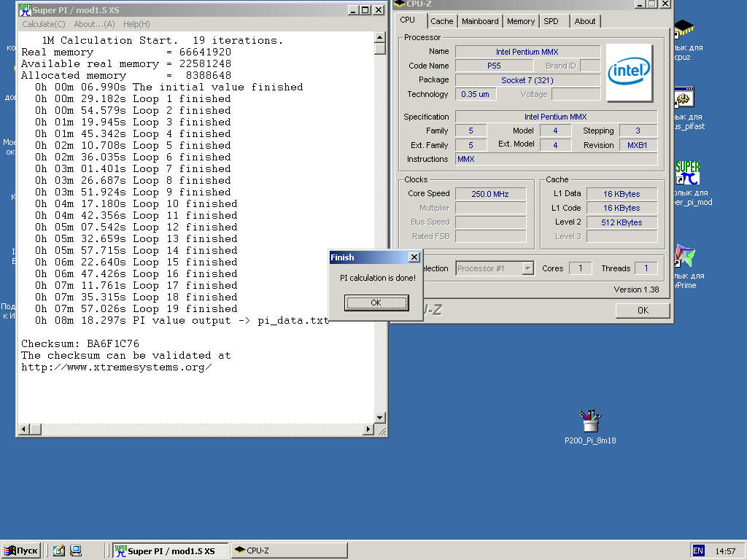The image size is (747, 560).
Task: Click the Code Name P55 field
Action: click(494, 66)
